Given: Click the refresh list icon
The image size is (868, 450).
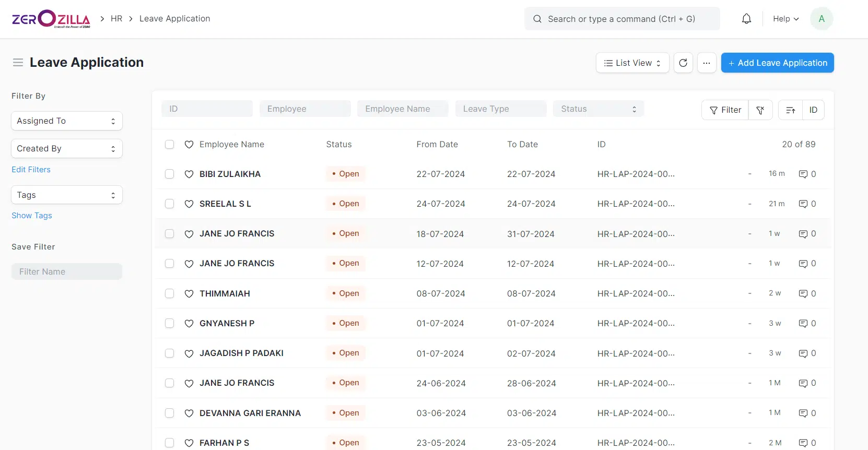Looking at the screenshot, I should [x=683, y=63].
